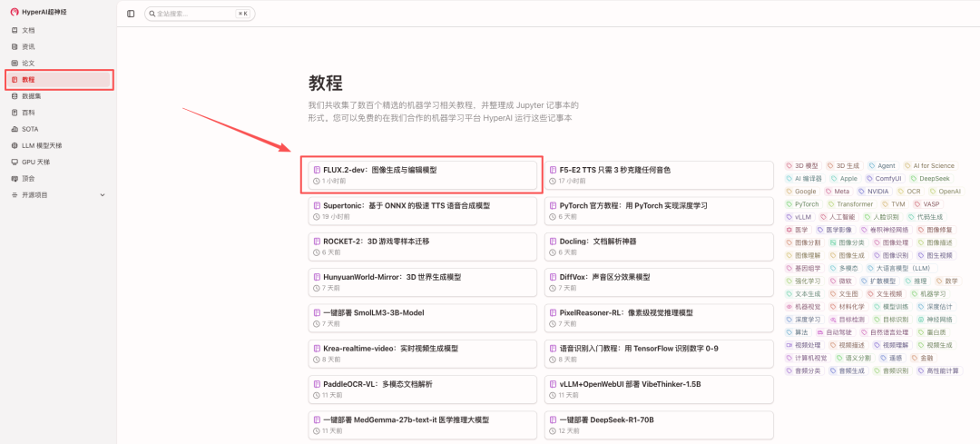980x444 pixels.
Task: Click the 图像分类 tag
Action: click(x=847, y=242)
